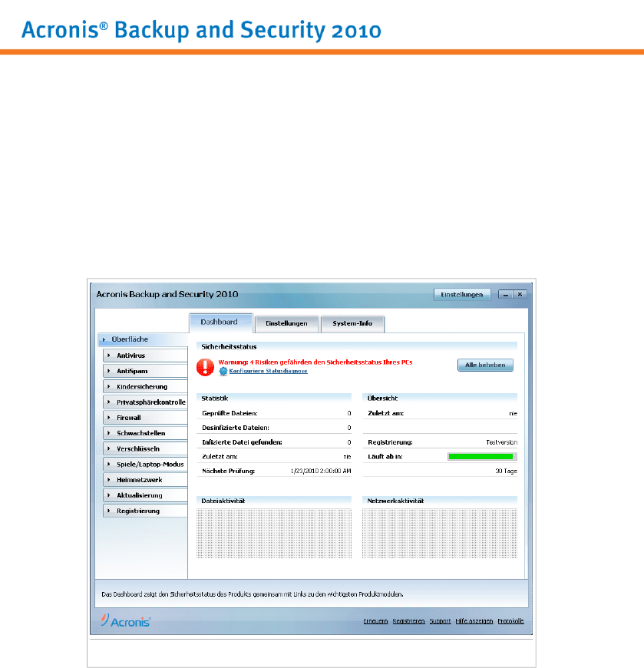Click the Protokolle footer link
This screenshot has width=644, height=668.
click(x=510, y=621)
